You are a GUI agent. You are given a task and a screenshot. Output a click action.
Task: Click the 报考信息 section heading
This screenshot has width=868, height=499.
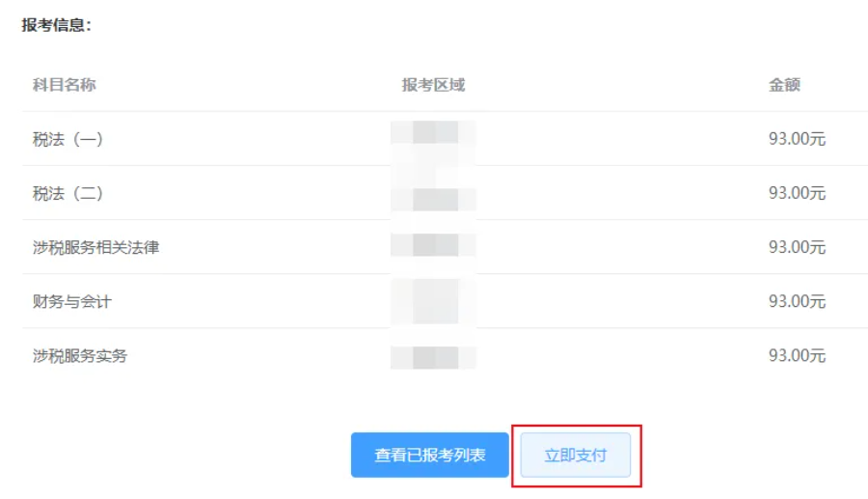click(57, 25)
